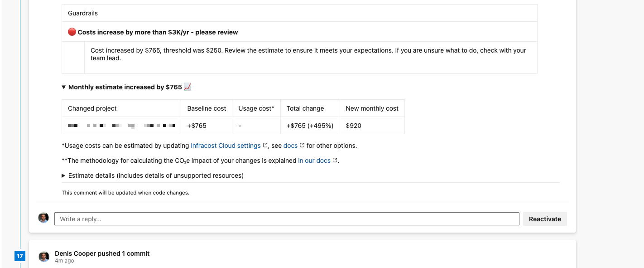Focus the Write a reply input field

click(287, 219)
